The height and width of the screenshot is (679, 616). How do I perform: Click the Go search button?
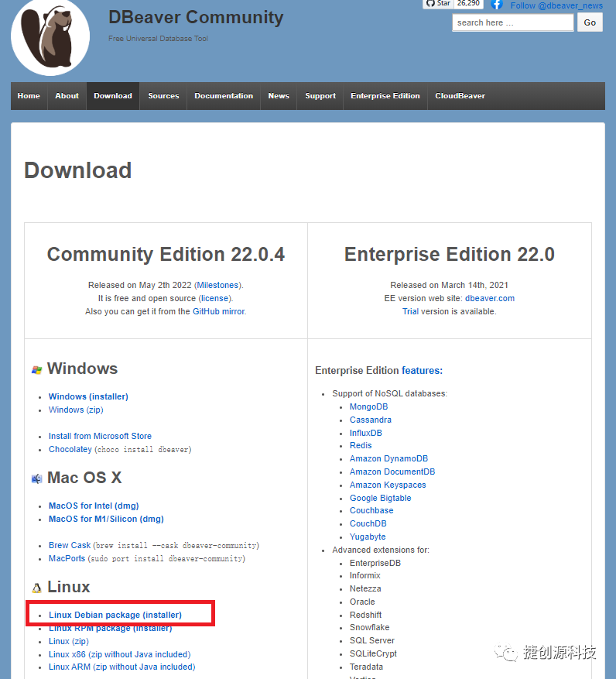590,22
